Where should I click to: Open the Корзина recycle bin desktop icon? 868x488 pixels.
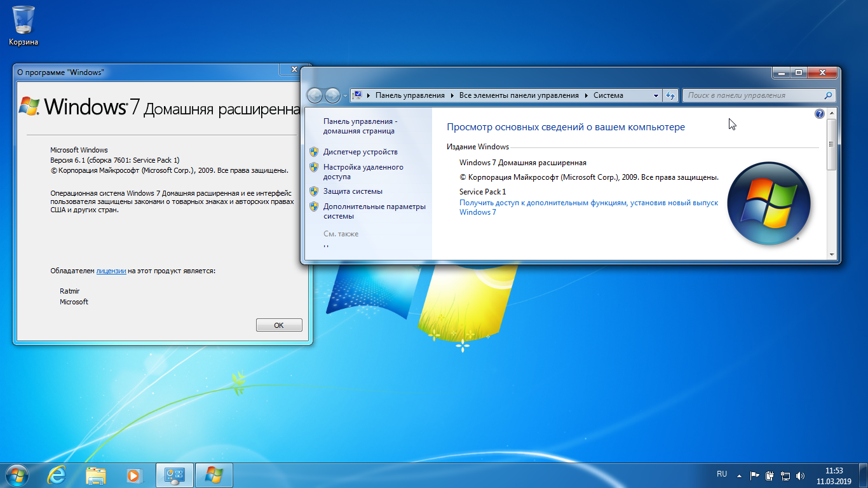[x=24, y=25]
